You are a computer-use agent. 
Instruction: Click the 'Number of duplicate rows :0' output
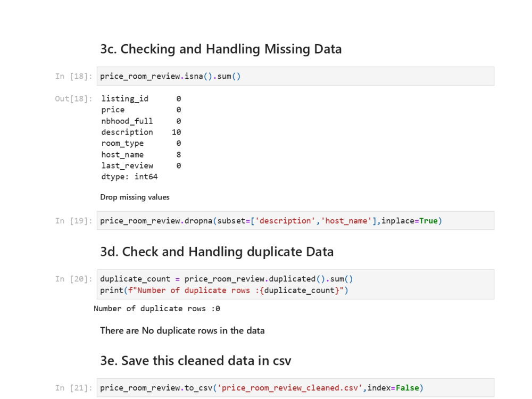tap(157, 309)
